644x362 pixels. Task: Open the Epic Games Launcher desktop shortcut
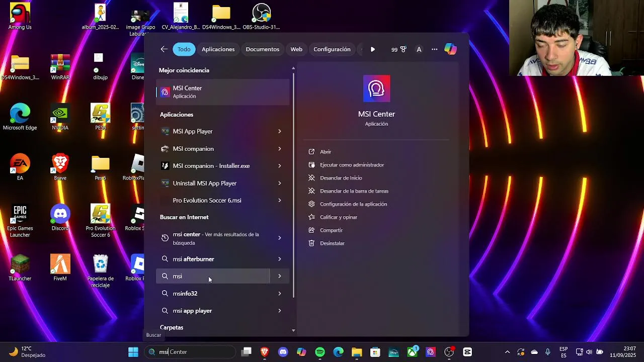[x=20, y=221]
